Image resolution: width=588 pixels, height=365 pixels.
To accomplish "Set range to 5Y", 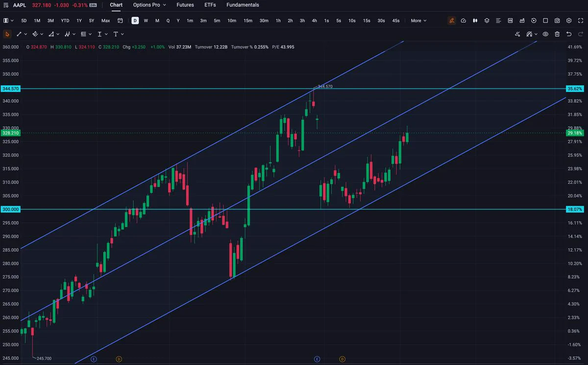I will tap(92, 21).
